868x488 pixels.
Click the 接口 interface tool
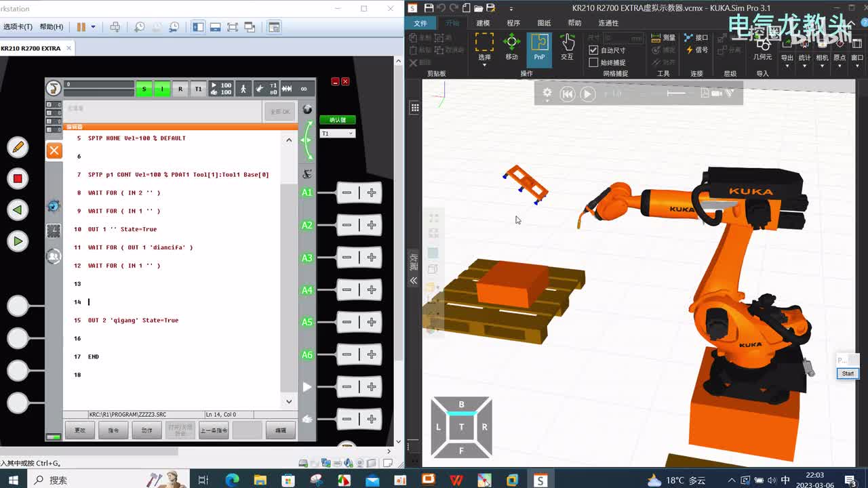696,38
